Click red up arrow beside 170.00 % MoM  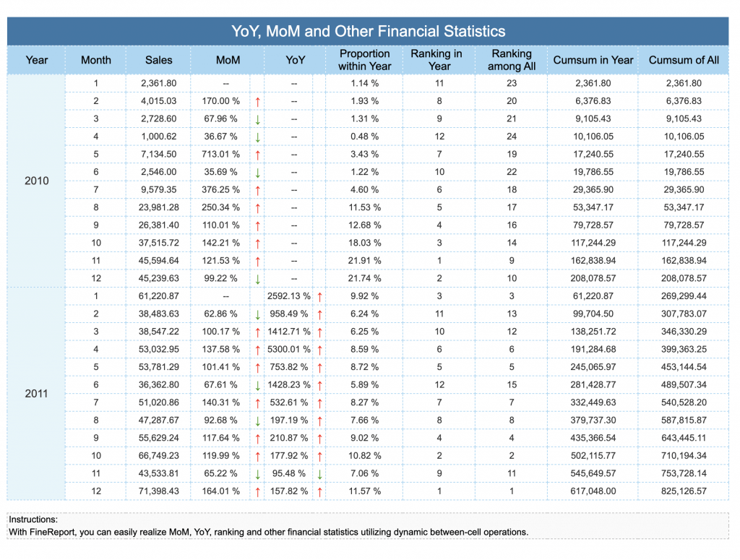(258, 101)
